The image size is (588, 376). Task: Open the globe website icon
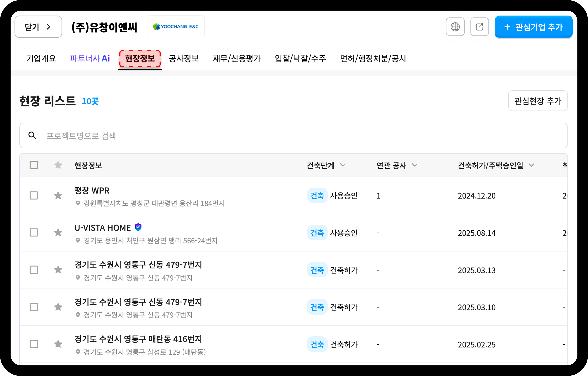coord(455,27)
